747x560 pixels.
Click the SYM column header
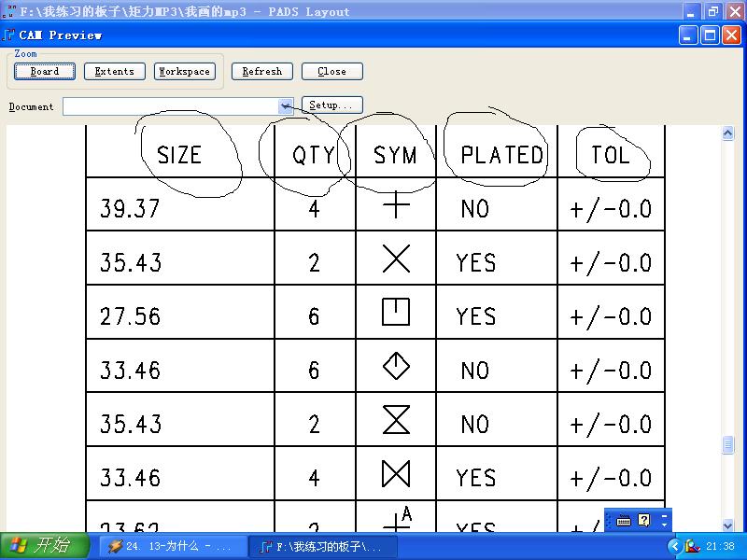pyautogui.click(x=395, y=155)
